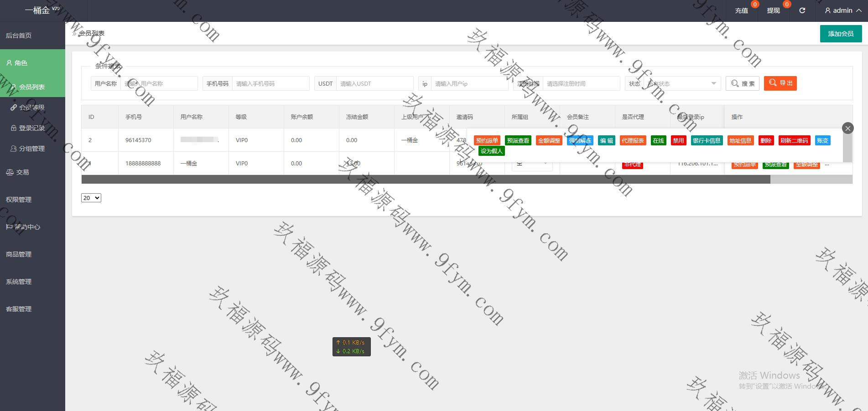The height and width of the screenshot is (411, 868).
Task: Open the 提现 withdrawal notifications
Action: point(773,10)
